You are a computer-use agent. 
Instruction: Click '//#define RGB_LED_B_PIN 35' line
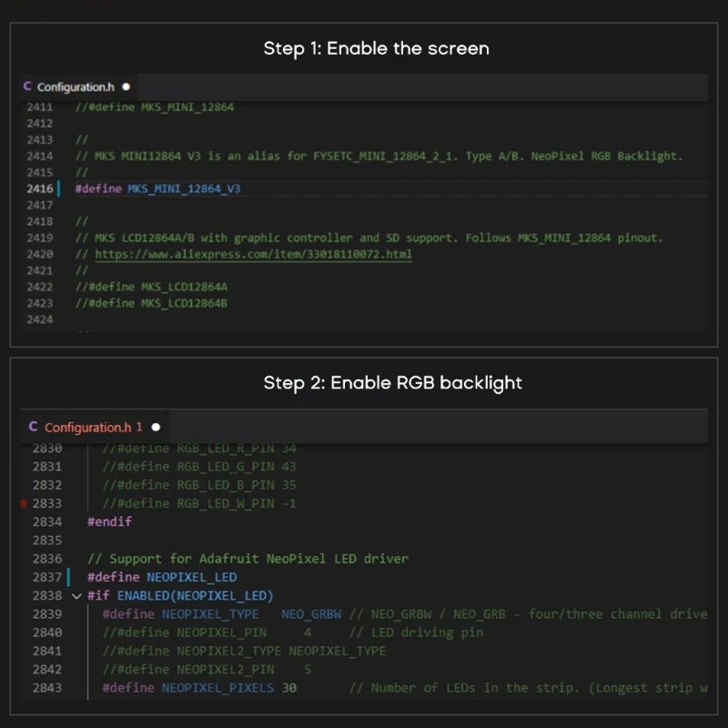coord(199,485)
